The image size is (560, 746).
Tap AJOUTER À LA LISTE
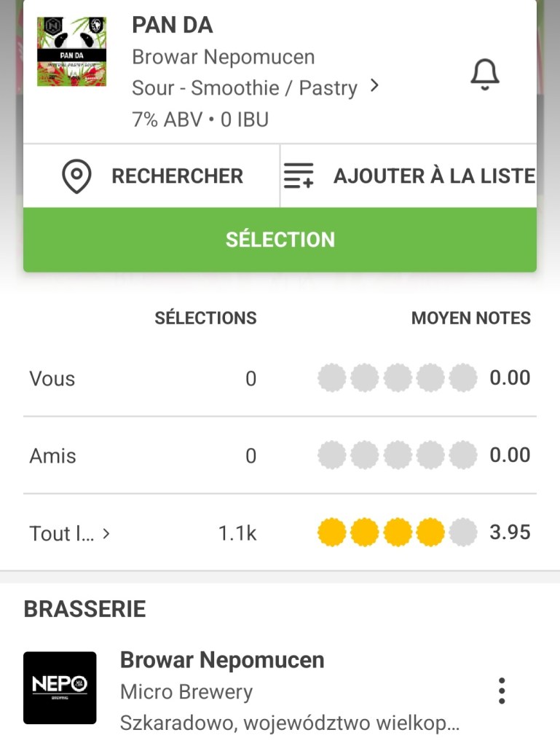[434, 176]
